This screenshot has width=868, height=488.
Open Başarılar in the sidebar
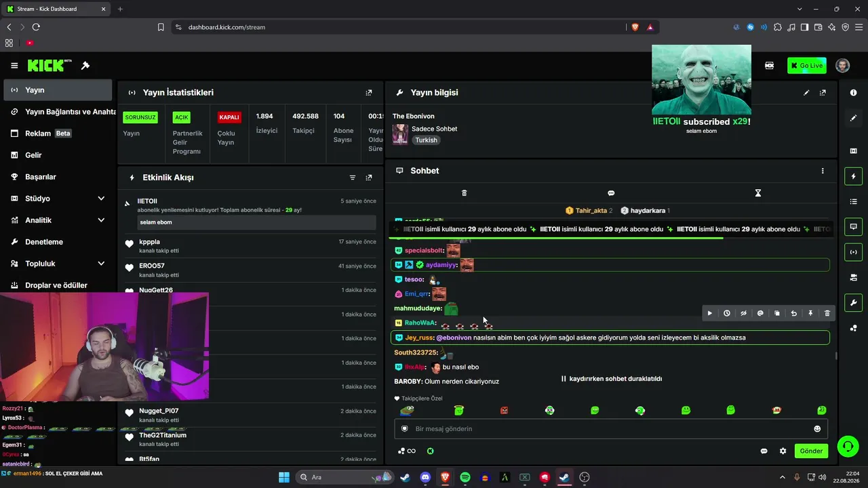click(x=57, y=177)
